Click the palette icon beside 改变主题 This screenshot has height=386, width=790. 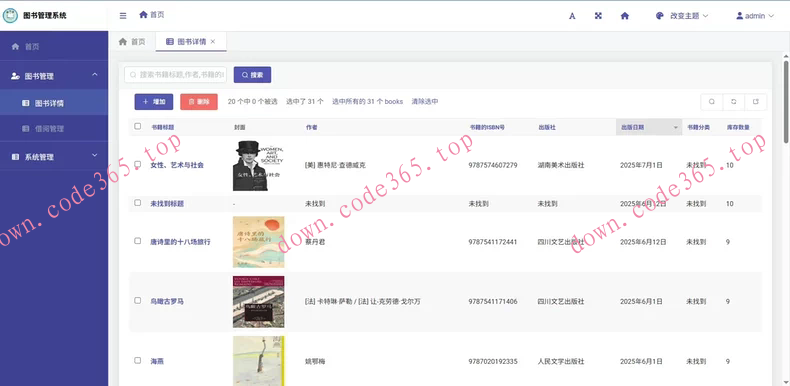(x=660, y=16)
